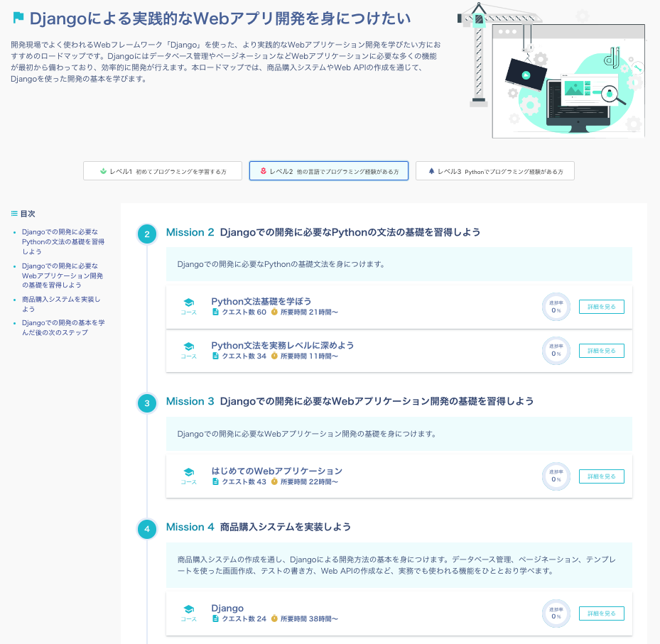Select the レベル2 other-language experience tab
This screenshot has height=644, width=660.
pos(329,171)
